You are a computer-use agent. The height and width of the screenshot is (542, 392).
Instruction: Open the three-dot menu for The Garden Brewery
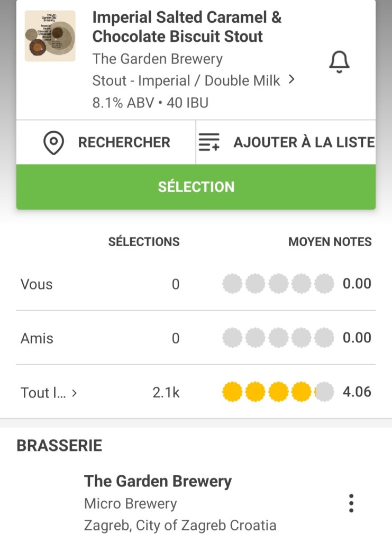tap(351, 503)
